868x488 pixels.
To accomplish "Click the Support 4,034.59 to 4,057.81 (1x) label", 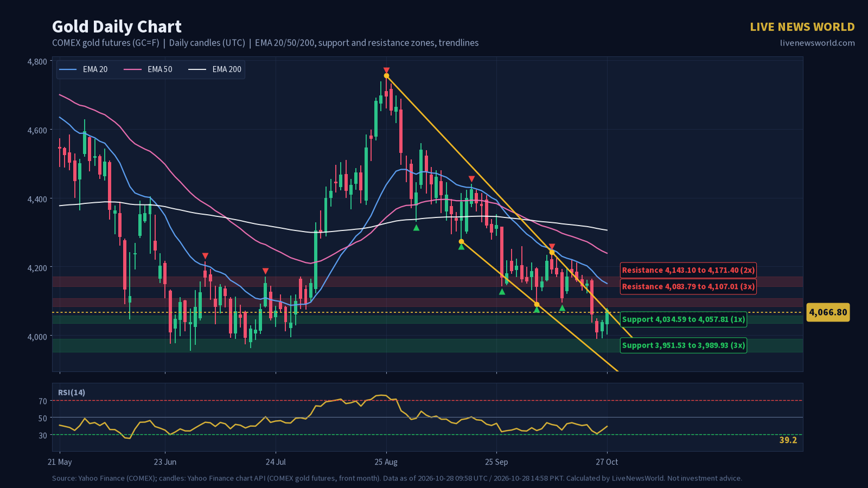I will pos(684,319).
